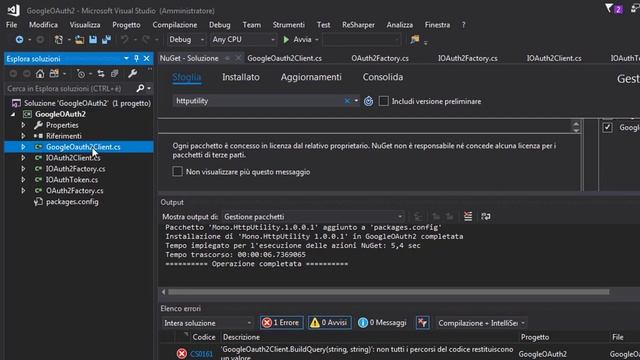This screenshot has height=360, width=640.
Task: Open the Esplora soluzioni window options arrow
Action: 126,59
